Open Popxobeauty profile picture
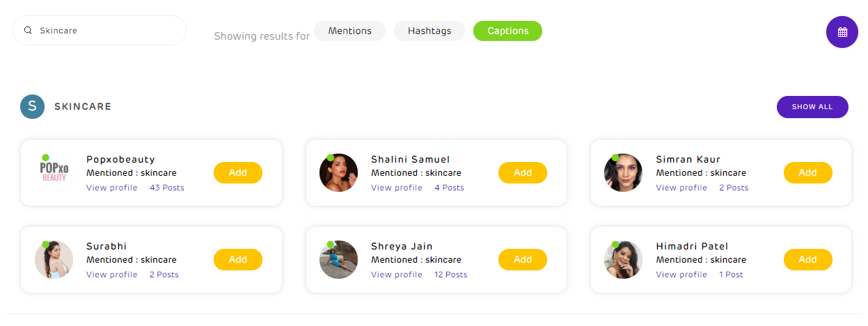The image size is (868, 326). 54,172
